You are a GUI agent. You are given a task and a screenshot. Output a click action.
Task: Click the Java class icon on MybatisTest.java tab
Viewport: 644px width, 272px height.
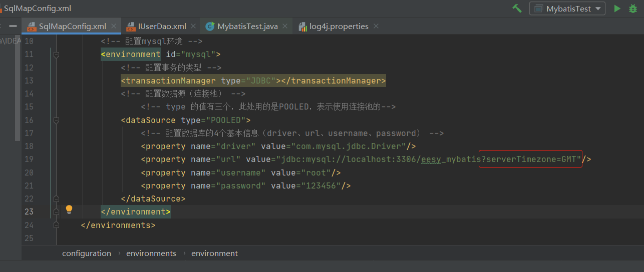tap(210, 26)
